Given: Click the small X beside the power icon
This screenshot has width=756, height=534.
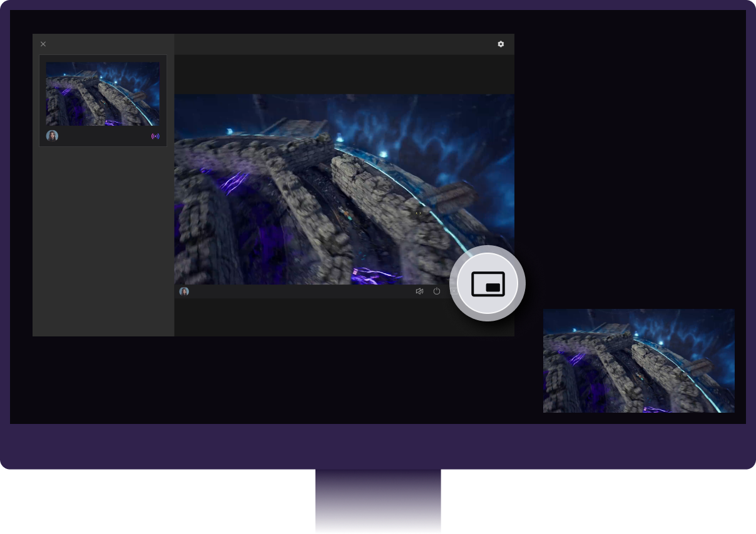Looking at the screenshot, I should coord(454,291).
